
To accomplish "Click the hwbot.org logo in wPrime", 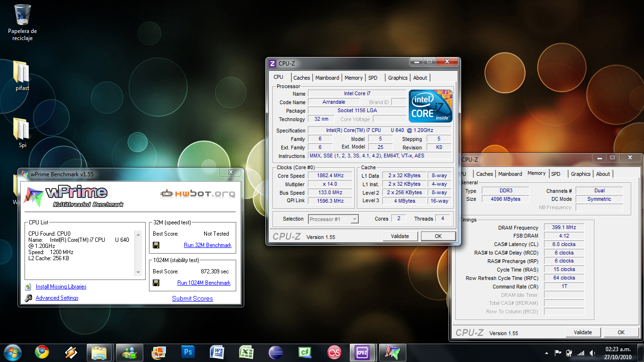I will 198,194.
